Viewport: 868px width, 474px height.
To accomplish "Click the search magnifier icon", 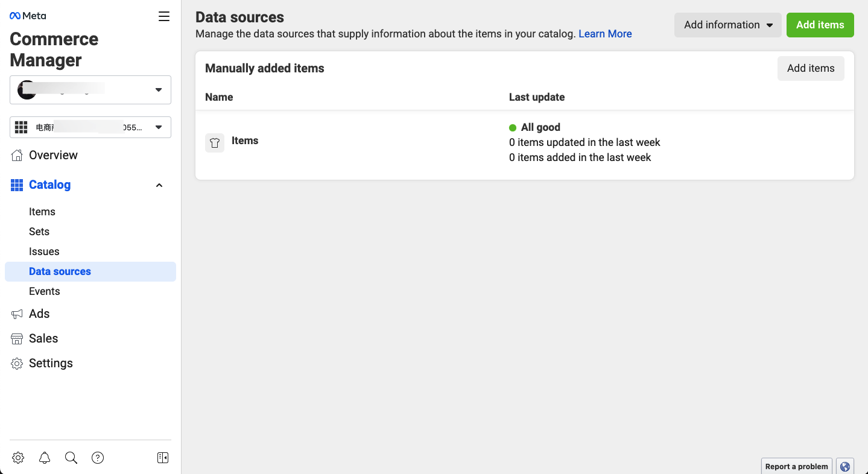I will [71, 458].
